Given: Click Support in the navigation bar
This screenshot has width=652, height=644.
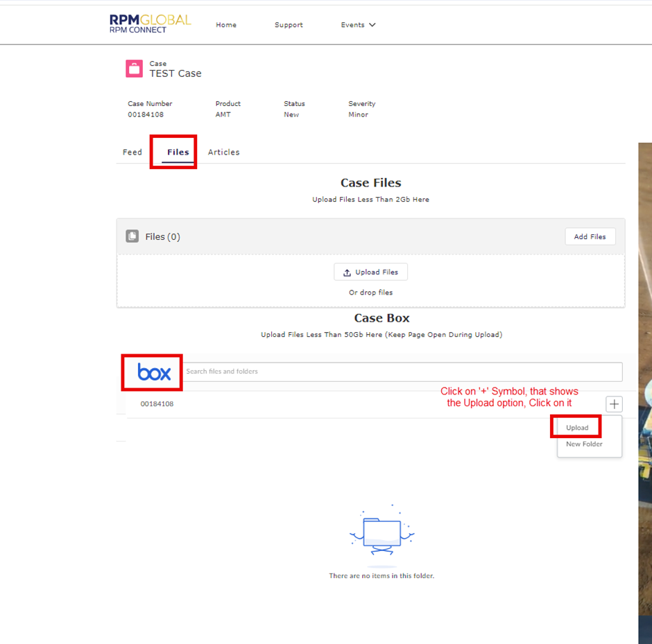Looking at the screenshot, I should click(289, 24).
